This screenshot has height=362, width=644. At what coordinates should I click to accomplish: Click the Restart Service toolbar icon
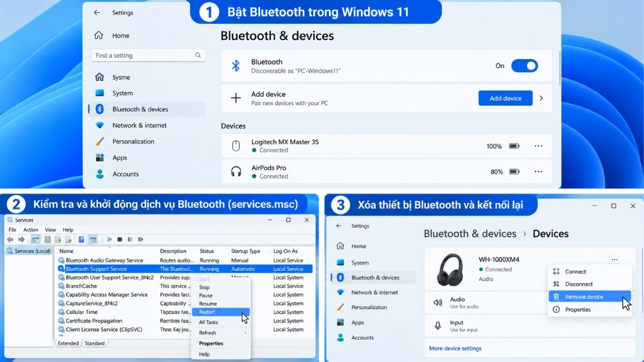click(141, 239)
